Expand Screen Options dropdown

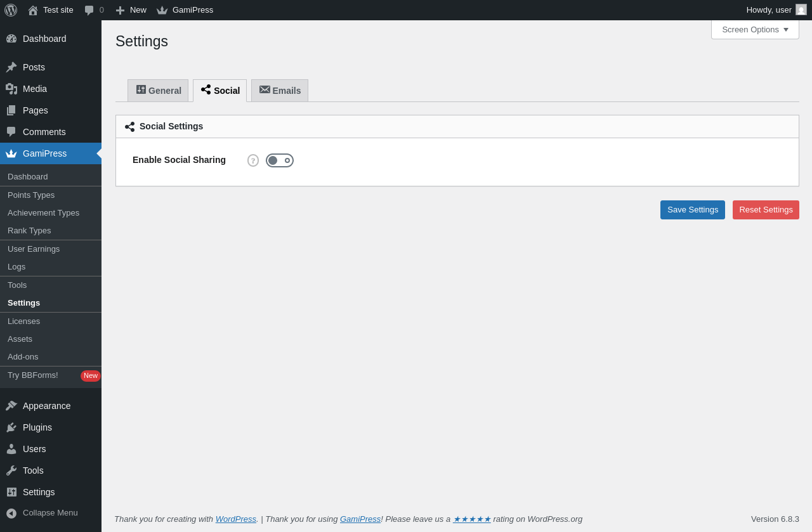click(x=755, y=30)
